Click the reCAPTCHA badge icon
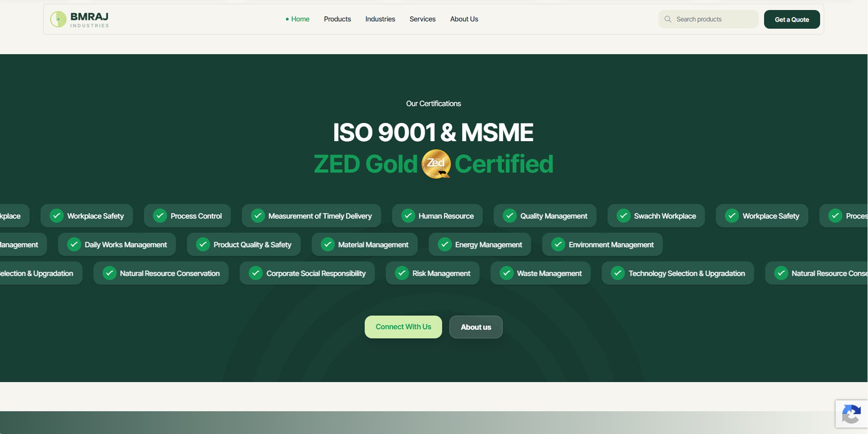 [851, 414]
